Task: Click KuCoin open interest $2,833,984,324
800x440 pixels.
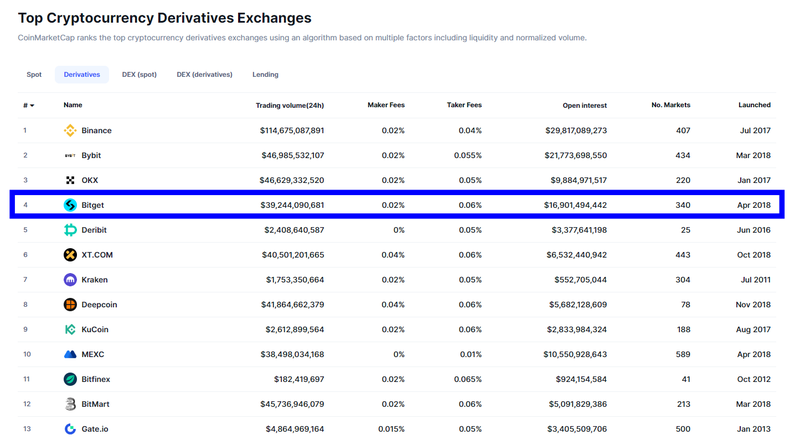Action: pos(577,330)
